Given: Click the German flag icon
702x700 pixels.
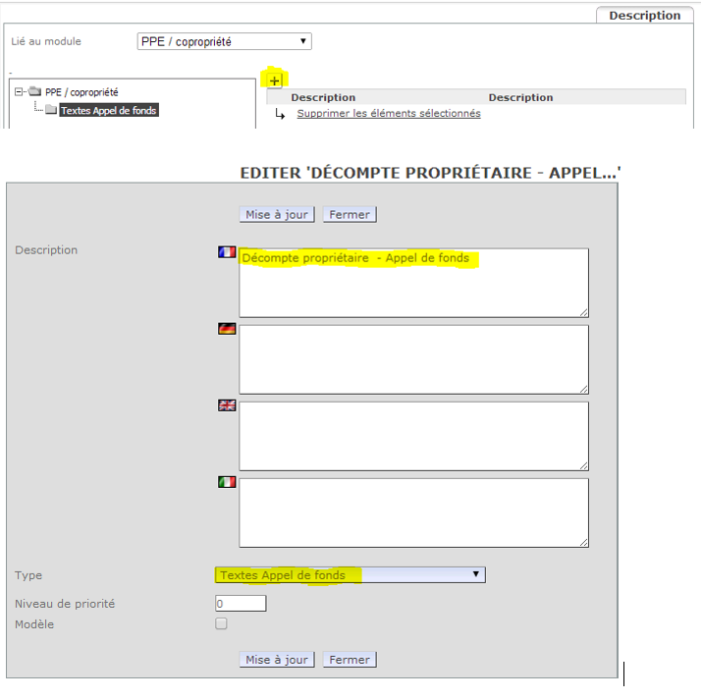Looking at the screenshot, I should tap(227, 328).
